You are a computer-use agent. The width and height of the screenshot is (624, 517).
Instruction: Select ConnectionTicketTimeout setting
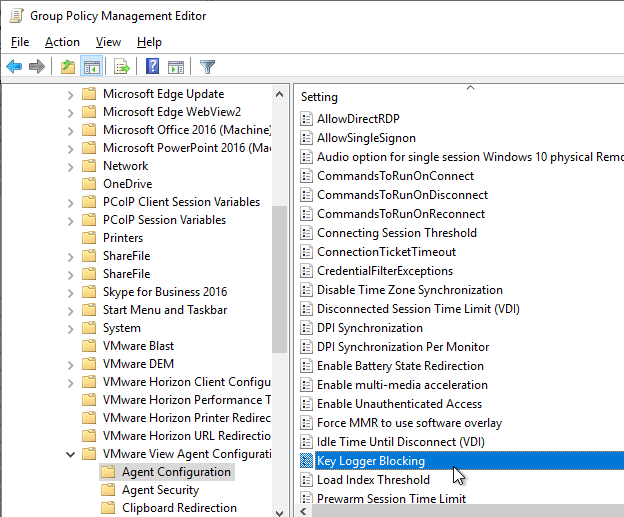point(386,252)
